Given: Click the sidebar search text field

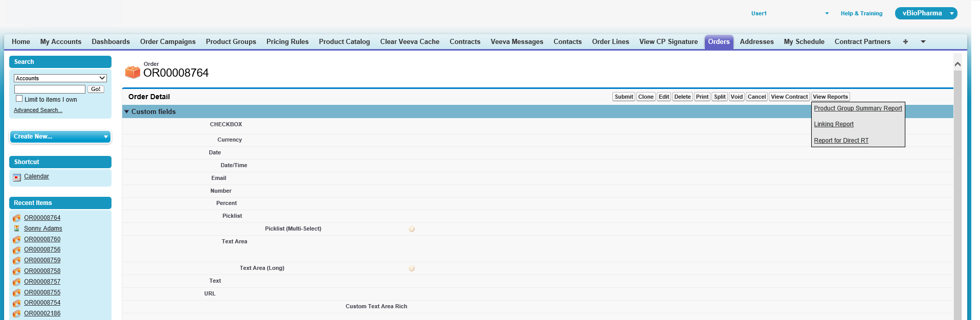Looking at the screenshot, I should 50,89.
